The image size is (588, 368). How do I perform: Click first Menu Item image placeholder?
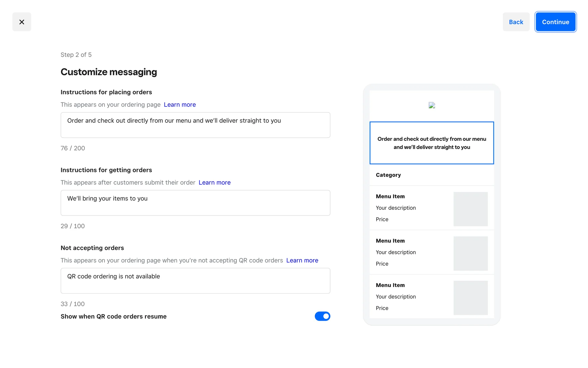pyautogui.click(x=470, y=209)
